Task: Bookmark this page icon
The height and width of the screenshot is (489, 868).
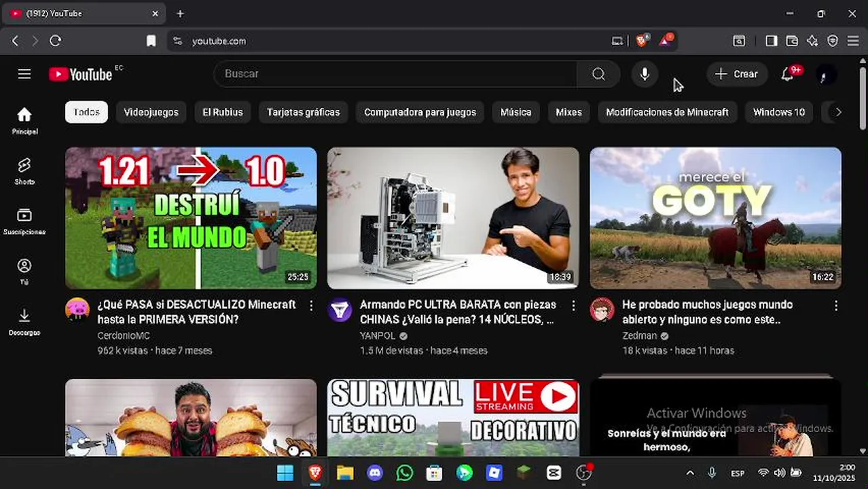Action: click(151, 41)
